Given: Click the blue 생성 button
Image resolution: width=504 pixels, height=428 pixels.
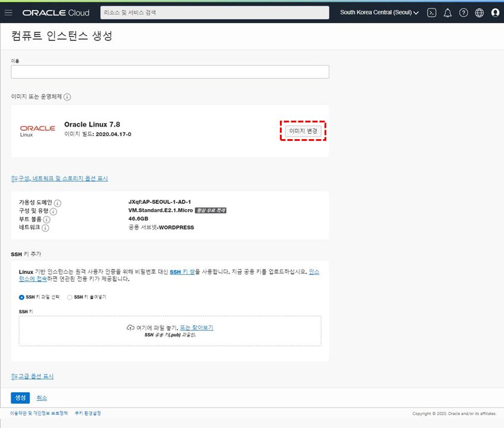Looking at the screenshot, I should point(20,398).
